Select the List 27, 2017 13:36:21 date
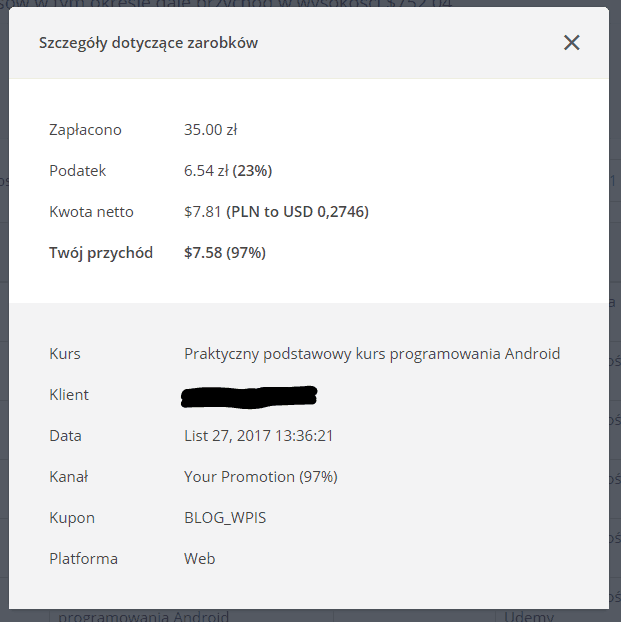 pyautogui.click(x=258, y=436)
